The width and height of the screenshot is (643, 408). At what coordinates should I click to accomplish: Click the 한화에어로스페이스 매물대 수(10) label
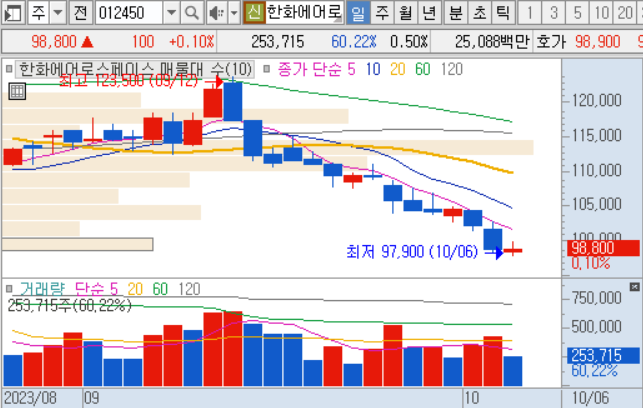tap(135, 69)
